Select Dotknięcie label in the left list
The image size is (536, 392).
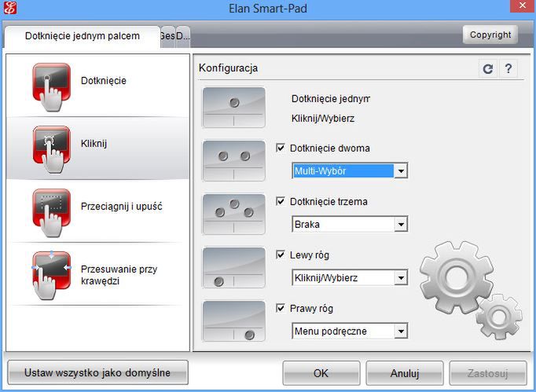[104, 81]
